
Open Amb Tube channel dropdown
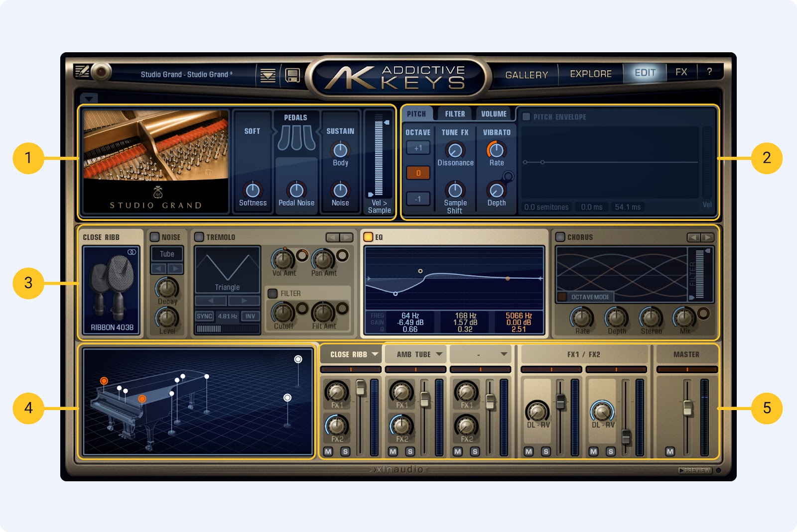(439, 354)
